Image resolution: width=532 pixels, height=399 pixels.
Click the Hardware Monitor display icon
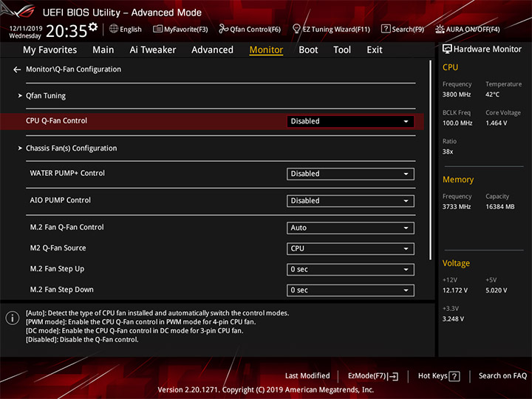[447, 50]
